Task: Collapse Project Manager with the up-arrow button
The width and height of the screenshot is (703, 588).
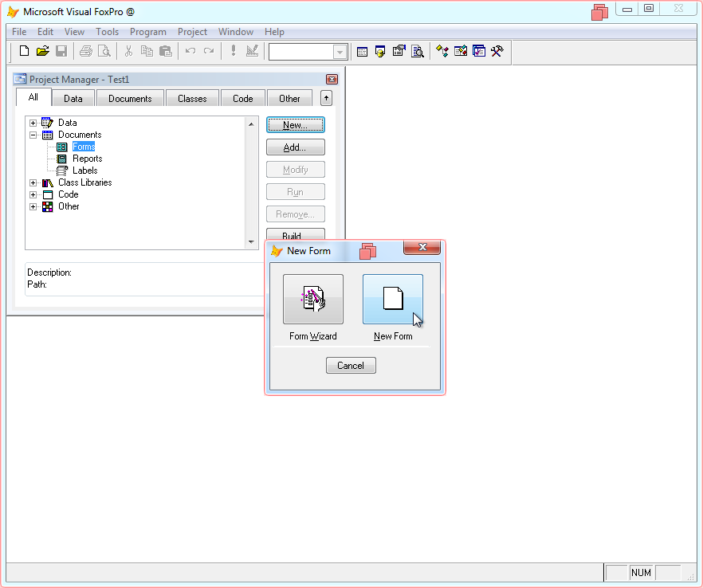Action: tap(327, 98)
